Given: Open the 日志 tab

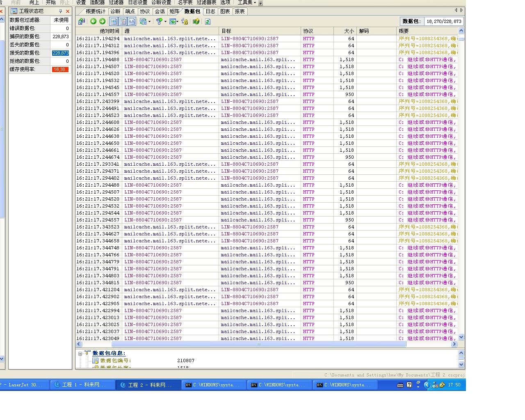Looking at the screenshot, I should click(210, 11).
